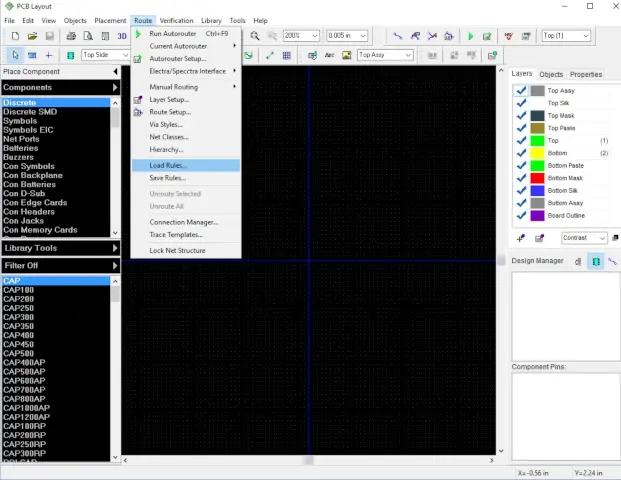Screen dimensions: 621x480
Task: Open a design with the folder icon
Action: (x=33, y=36)
